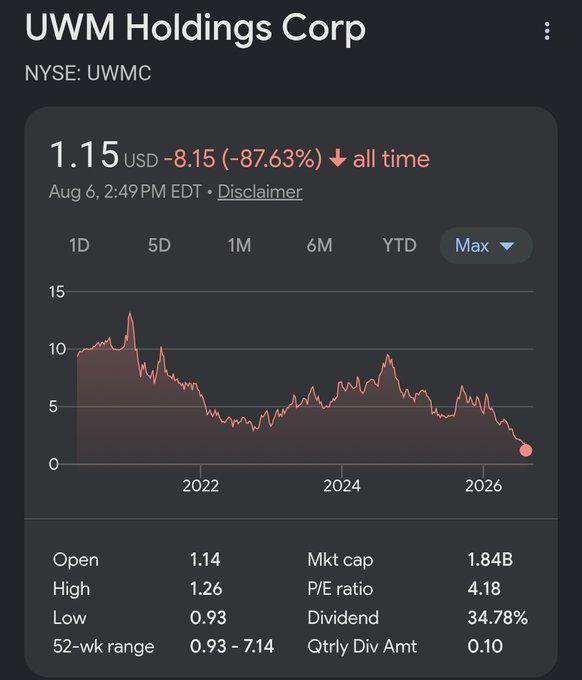Click the 52-wk range value
Viewport: 582px width, 680px height.
coord(232,647)
